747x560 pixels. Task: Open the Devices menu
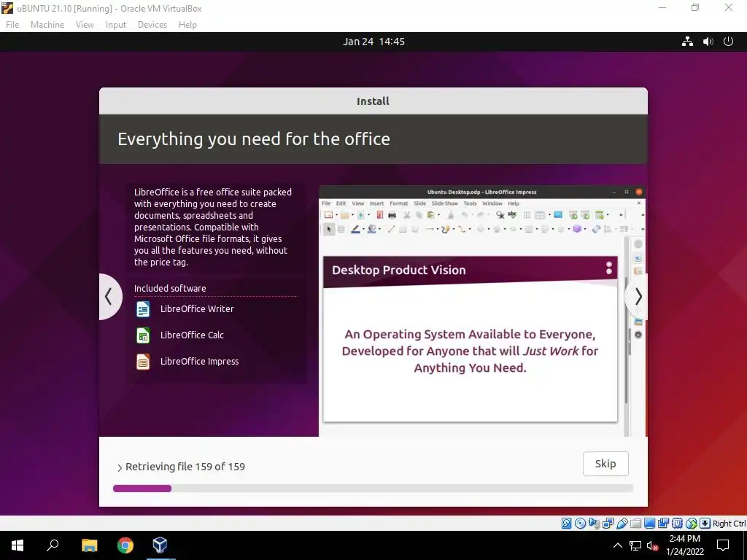[152, 25]
